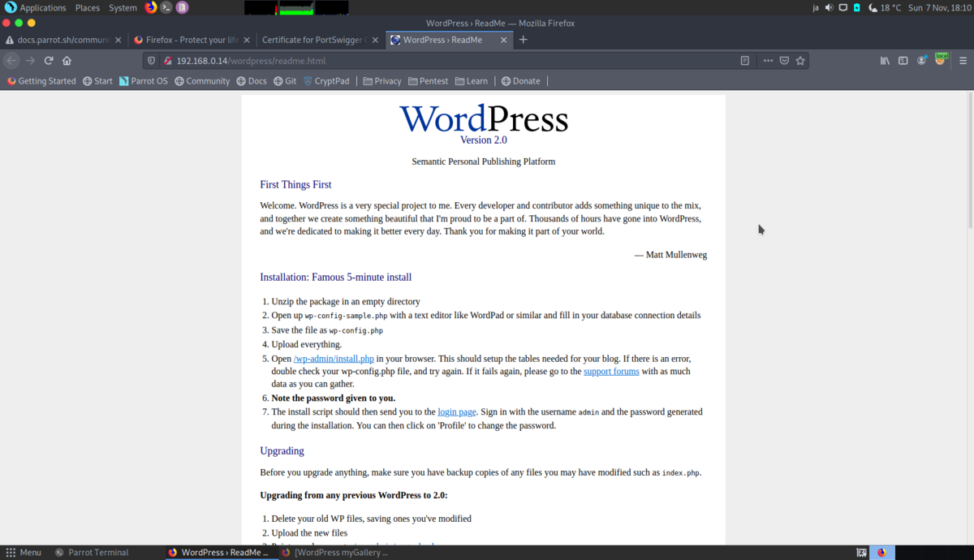Switch the keyboard layout indicator 'ja'

coord(816,7)
